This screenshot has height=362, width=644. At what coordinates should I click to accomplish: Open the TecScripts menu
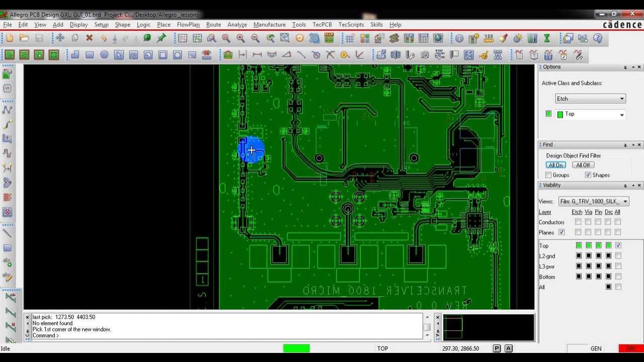pyautogui.click(x=351, y=25)
